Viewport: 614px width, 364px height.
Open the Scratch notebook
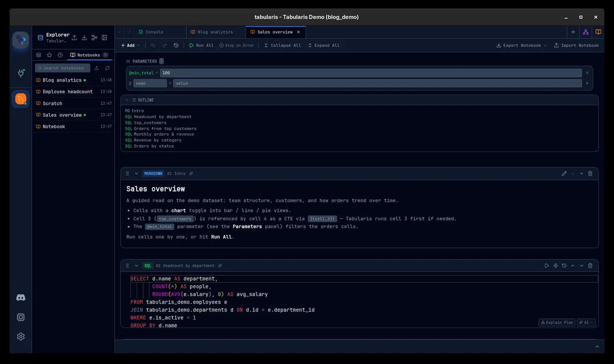tap(73, 104)
